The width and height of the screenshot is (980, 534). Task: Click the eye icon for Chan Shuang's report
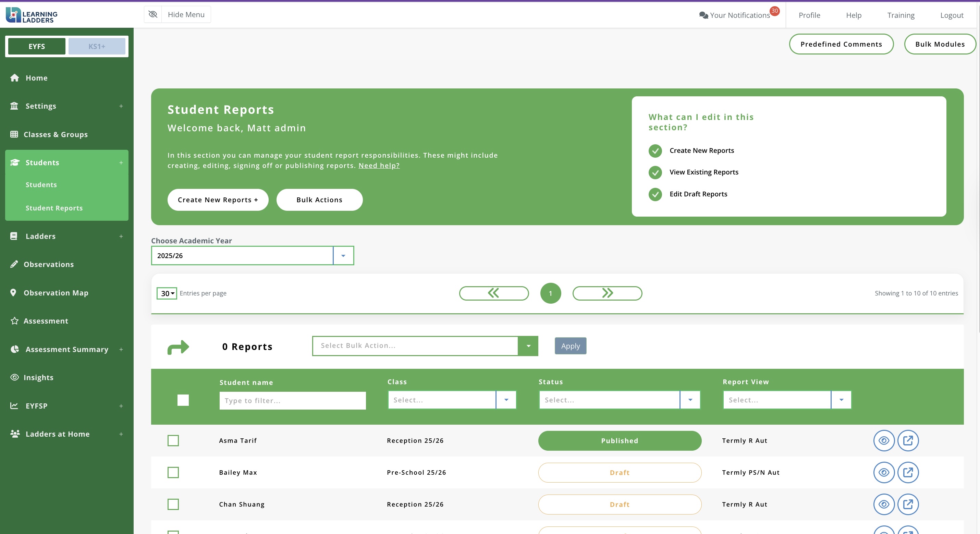883,504
